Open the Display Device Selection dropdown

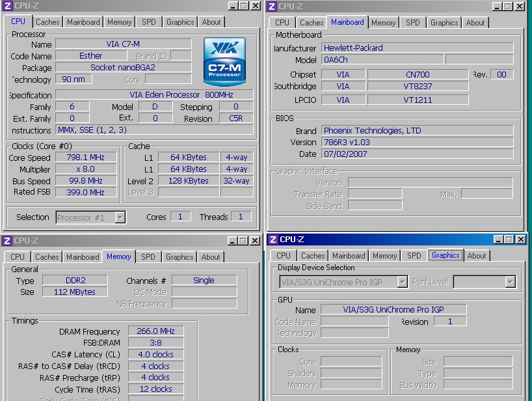(x=402, y=281)
